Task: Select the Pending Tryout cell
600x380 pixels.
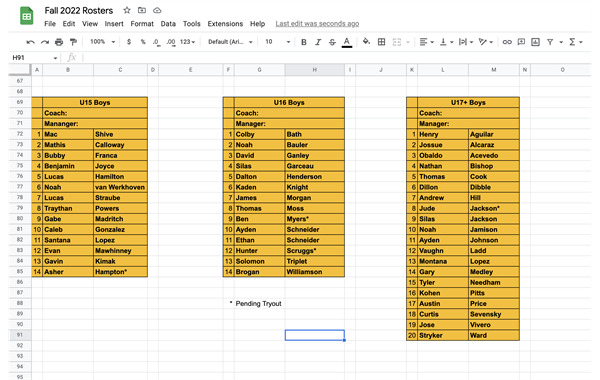Action: coord(259,303)
